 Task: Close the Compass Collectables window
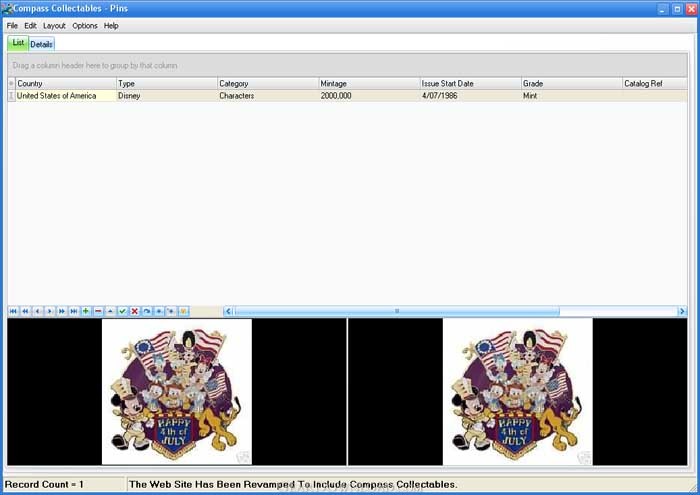pos(692,8)
